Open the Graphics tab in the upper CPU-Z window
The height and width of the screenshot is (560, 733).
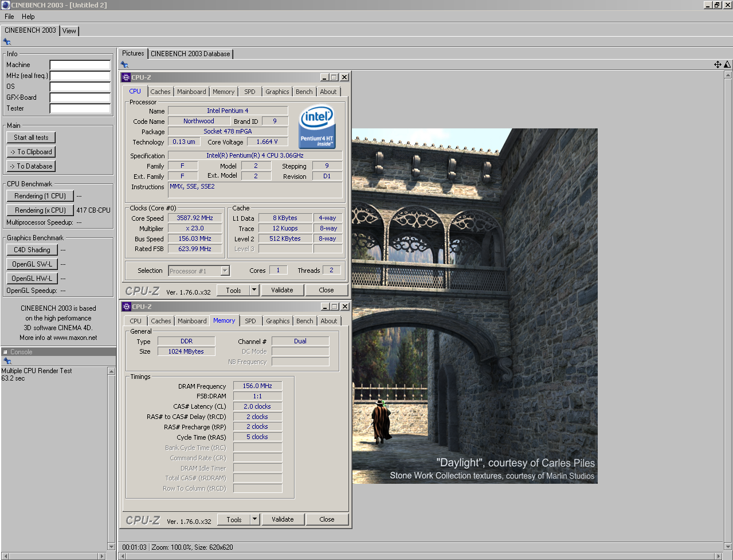click(x=277, y=92)
